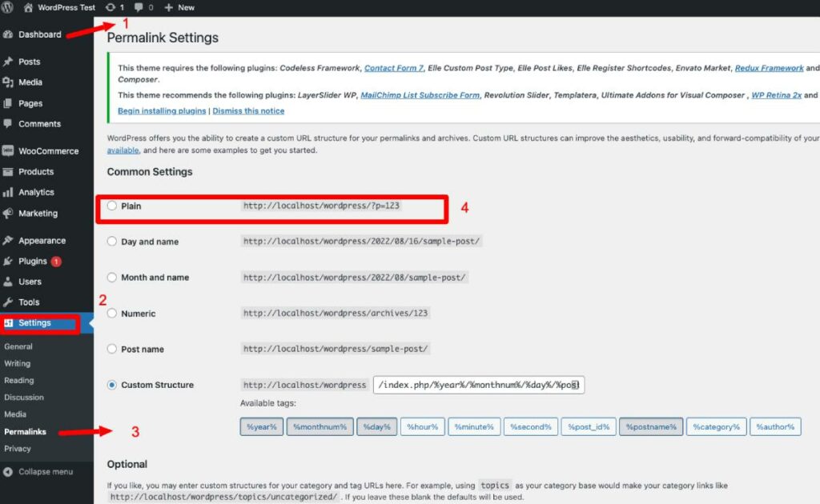Click the Contact Form 7 link
Screen dimensions: 820x504
[394, 68]
